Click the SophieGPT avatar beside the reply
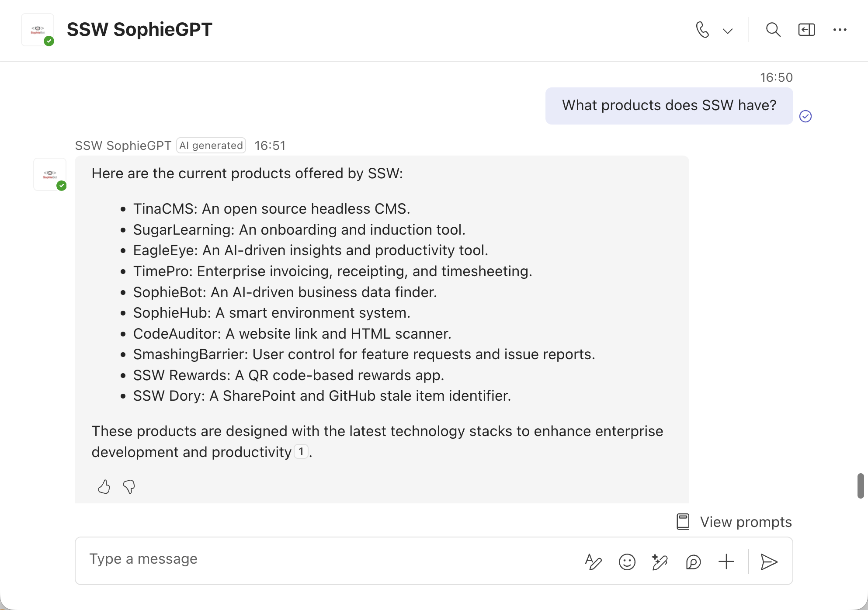Image resolution: width=868 pixels, height=610 pixels. 50,174
